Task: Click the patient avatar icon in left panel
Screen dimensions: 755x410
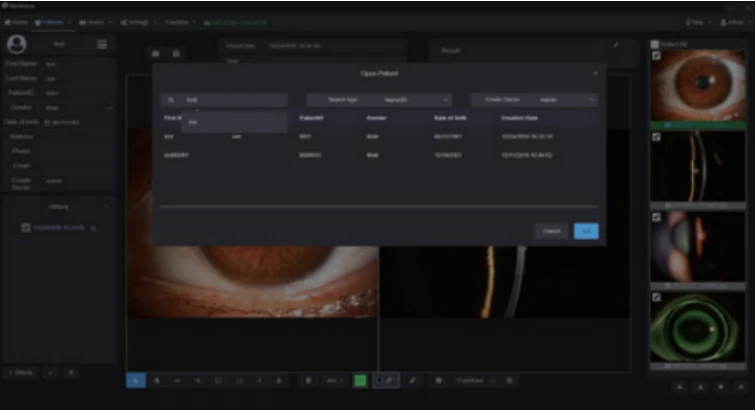Action: (16, 44)
